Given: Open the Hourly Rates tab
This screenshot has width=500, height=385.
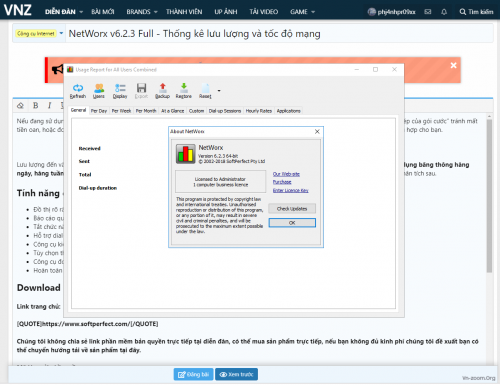Looking at the screenshot, I should pos(259,111).
